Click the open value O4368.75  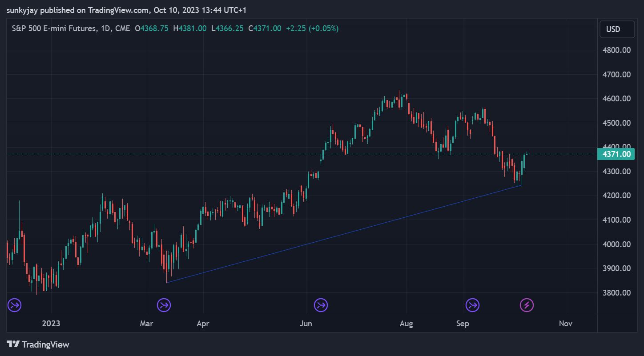[x=152, y=28]
